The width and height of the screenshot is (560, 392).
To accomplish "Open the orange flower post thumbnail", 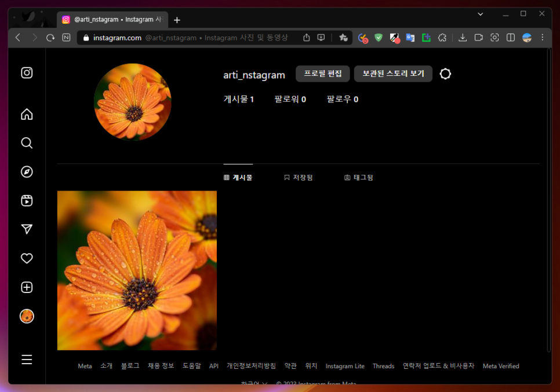I will tap(137, 270).
